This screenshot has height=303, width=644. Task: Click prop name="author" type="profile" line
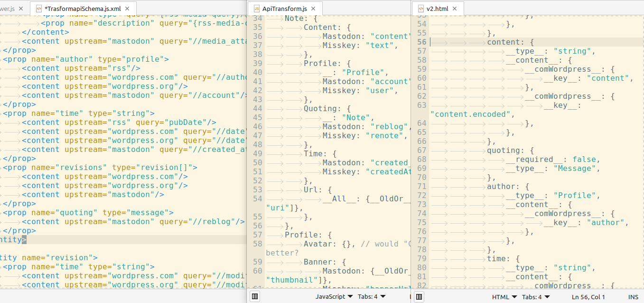pos(86,59)
